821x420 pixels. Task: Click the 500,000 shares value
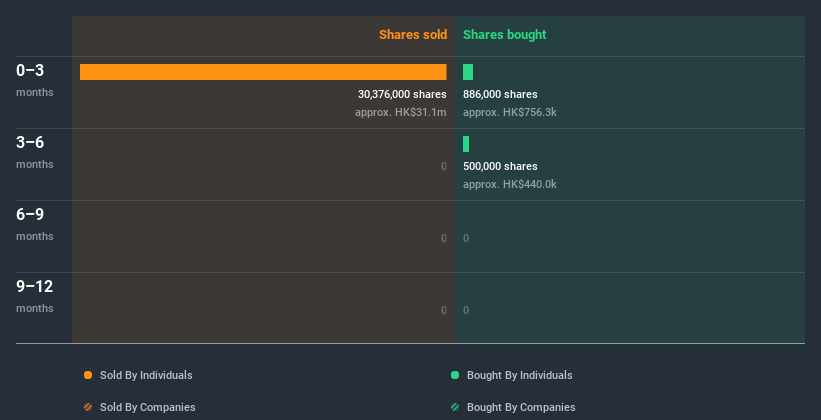[x=500, y=167]
